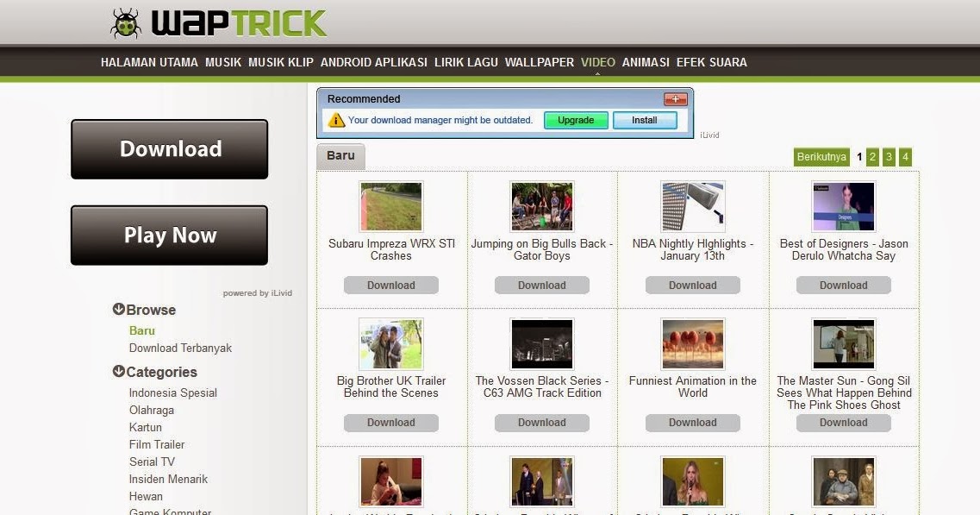The width and height of the screenshot is (980, 515).
Task: Open Big Brother UK Trailer thumbnail
Action: point(391,344)
